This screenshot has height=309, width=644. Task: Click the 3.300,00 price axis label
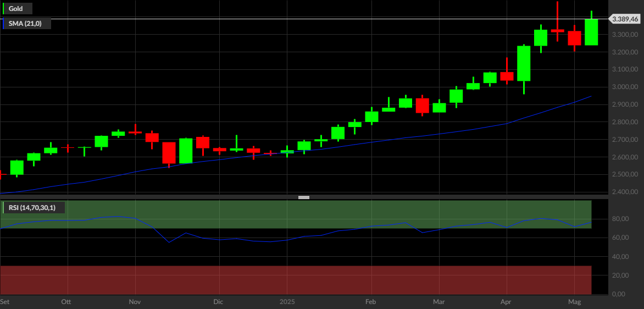click(625, 35)
